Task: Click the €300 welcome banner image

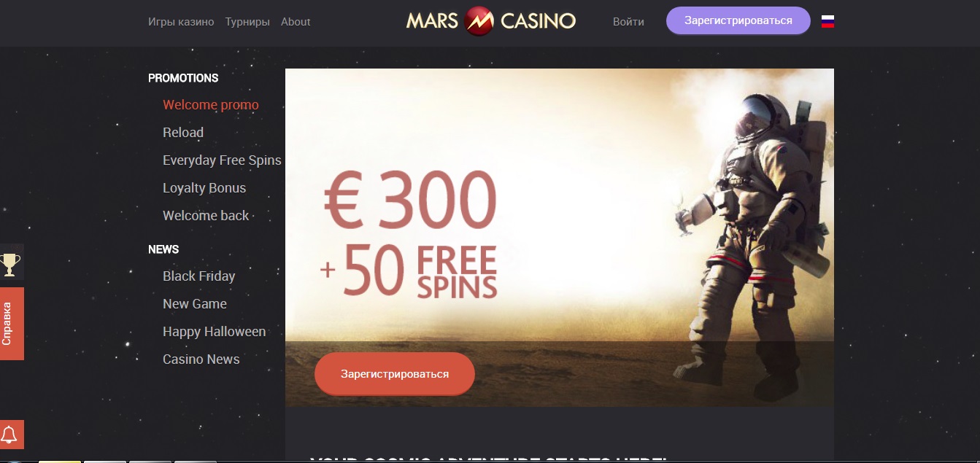Action: click(x=559, y=238)
